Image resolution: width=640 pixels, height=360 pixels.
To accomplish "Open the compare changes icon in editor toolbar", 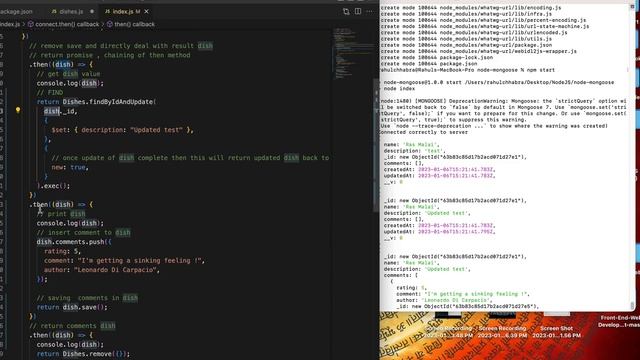I will [x=346, y=11].
